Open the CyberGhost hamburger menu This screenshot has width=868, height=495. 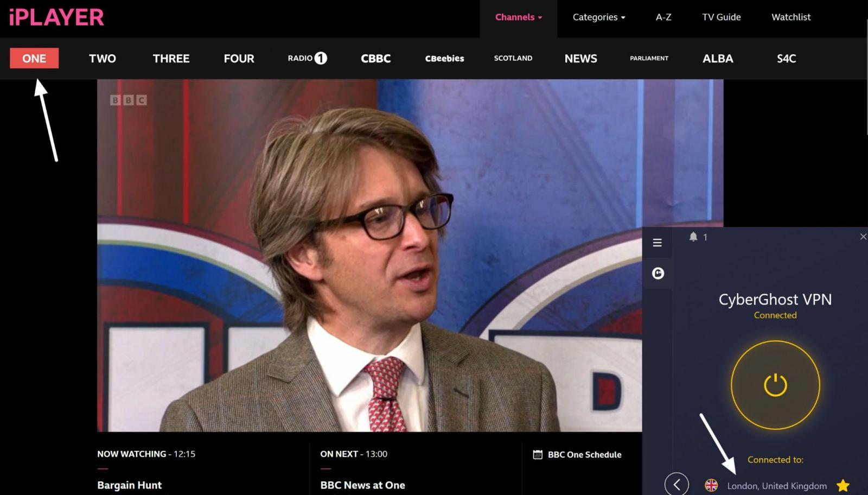coord(658,243)
